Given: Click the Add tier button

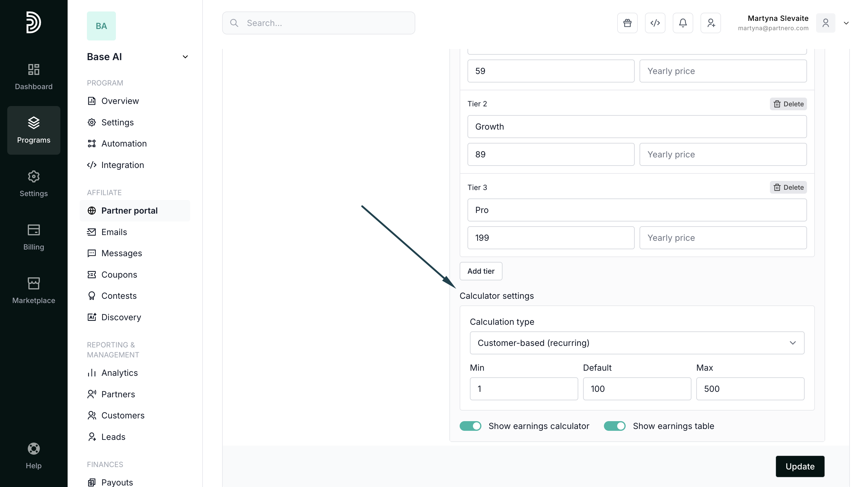Looking at the screenshot, I should tap(480, 271).
